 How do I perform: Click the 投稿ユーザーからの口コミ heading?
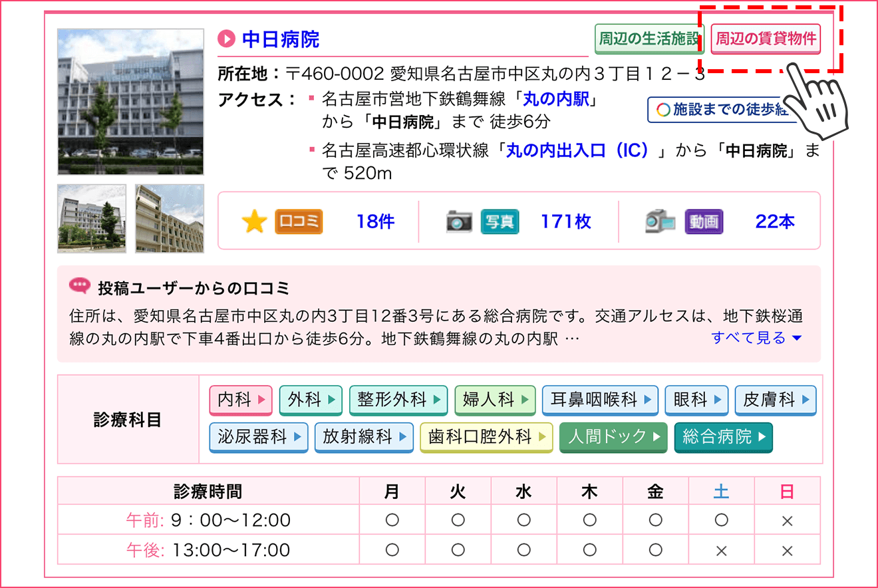click(x=194, y=288)
